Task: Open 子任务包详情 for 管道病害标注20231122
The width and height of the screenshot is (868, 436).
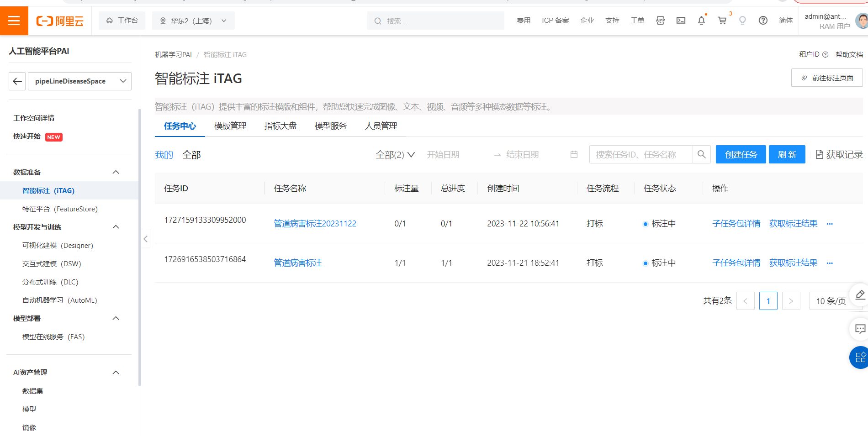Action: pos(736,224)
